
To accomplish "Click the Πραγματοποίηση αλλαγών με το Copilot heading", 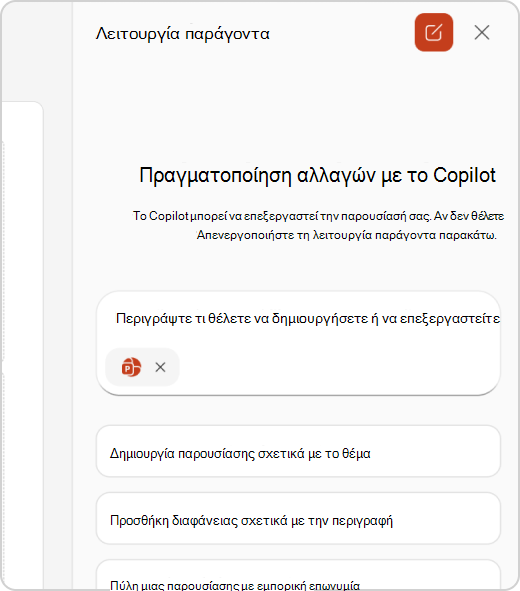I will 317,175.
